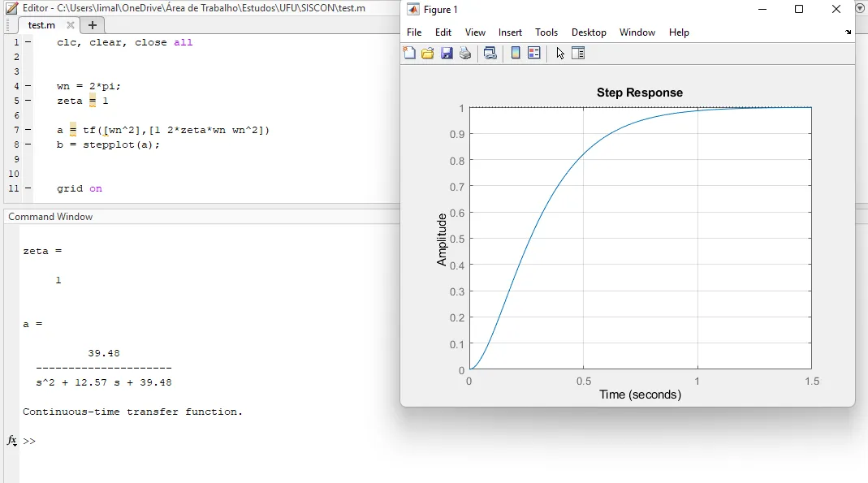
Task: Open the Desktop menu in Figure 1
Action: click(589, 32)
